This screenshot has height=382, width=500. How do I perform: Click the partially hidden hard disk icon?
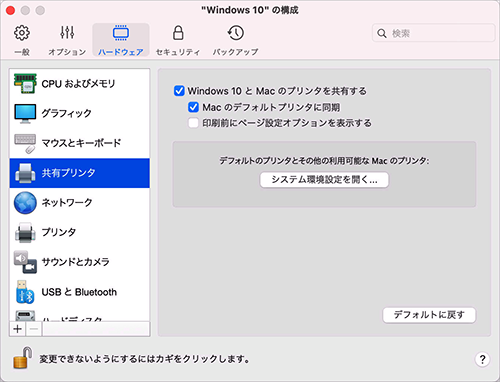[x=25, y=315]
